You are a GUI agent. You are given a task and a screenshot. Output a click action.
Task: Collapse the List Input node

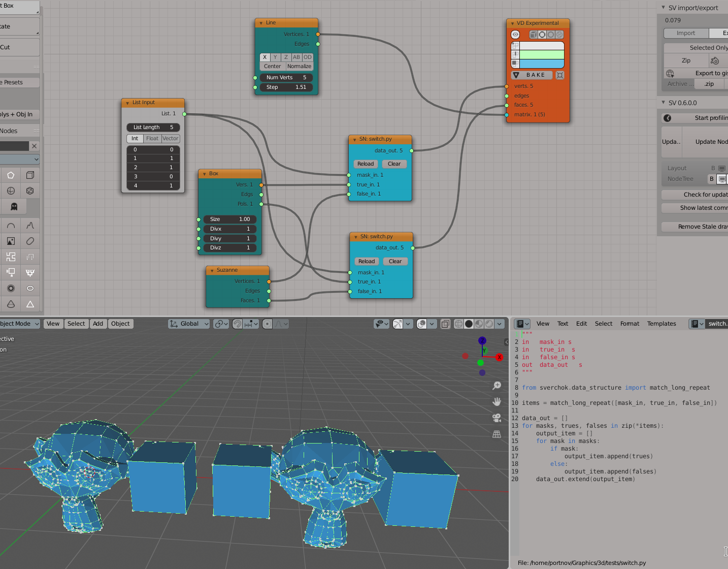pos(127,103)
